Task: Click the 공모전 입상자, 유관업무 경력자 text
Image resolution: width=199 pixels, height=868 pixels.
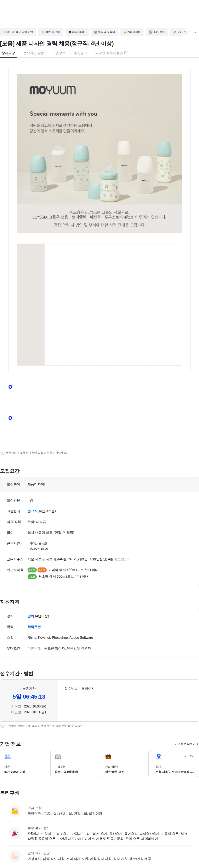Action: [x=67, y=648]
